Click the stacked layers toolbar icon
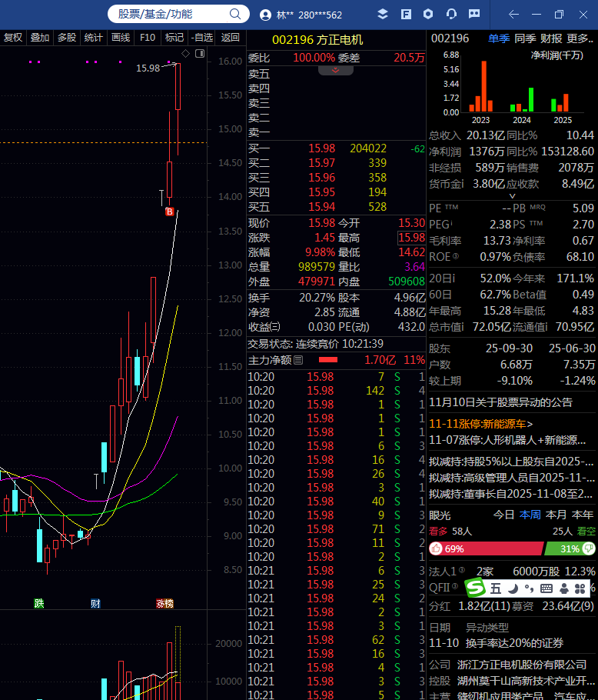 coord(383,14)
